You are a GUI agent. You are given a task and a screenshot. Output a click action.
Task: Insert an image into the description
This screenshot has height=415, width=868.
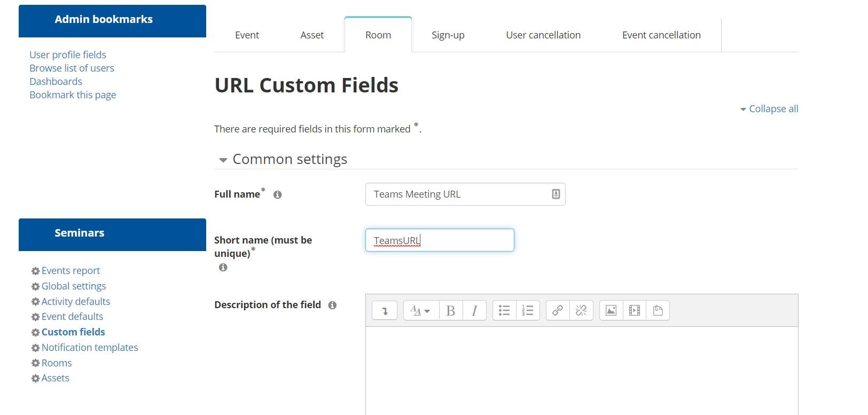[x=611, y=310]
